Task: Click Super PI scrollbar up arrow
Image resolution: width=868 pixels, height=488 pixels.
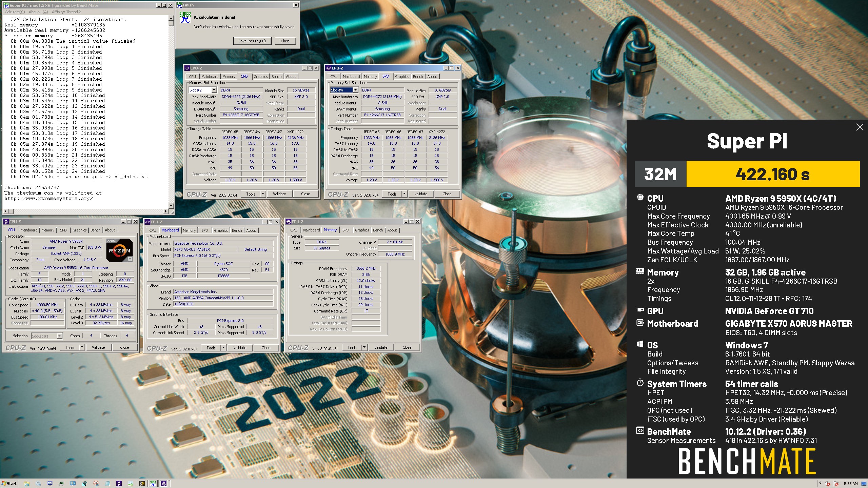Action: [171, 18]
